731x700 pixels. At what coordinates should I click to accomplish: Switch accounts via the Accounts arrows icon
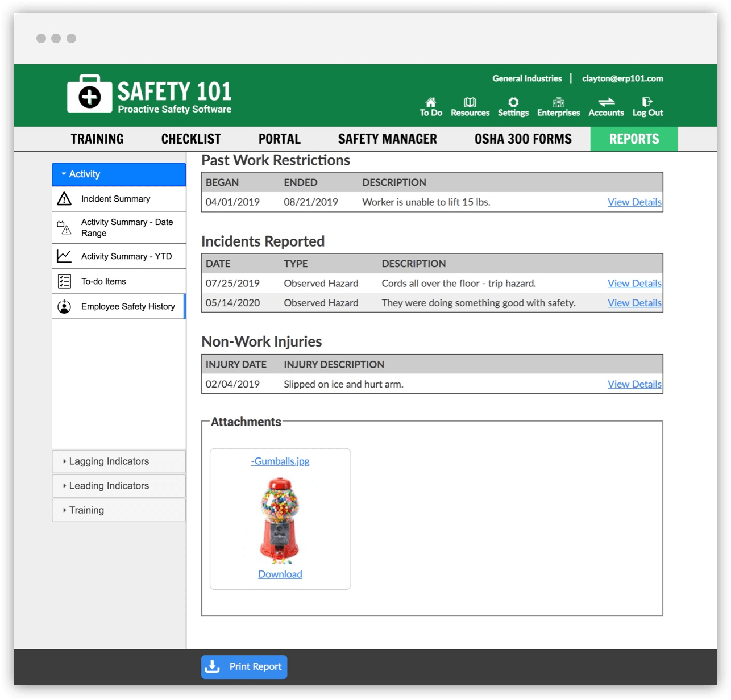607,102
